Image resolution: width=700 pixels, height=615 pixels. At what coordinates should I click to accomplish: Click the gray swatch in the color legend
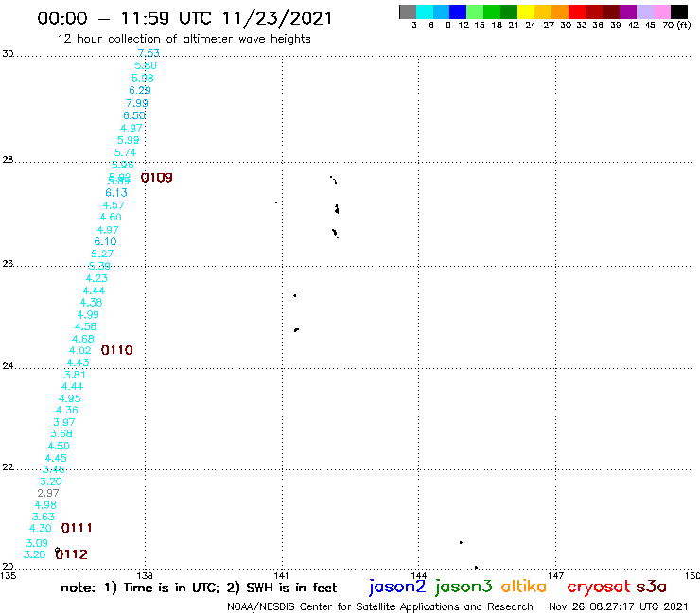click(x=408, y=11)
